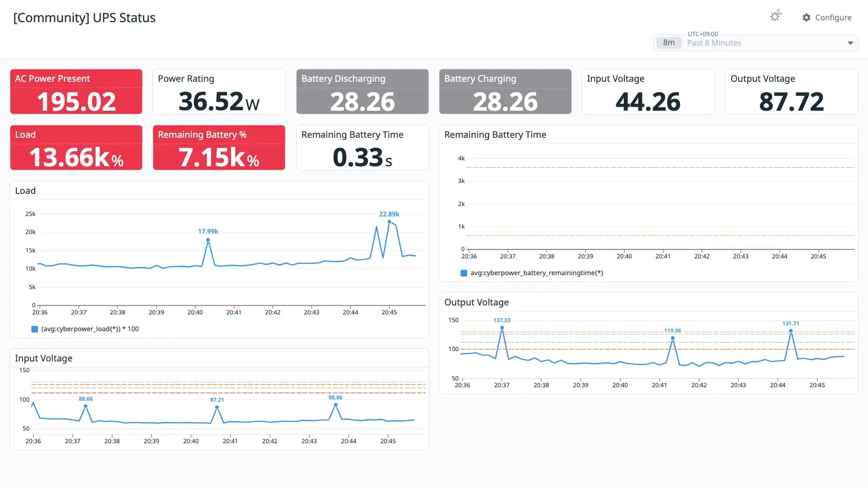
Task: Open the Configure dashboard link
Action: pyautogui.click(x=827, y=18)
